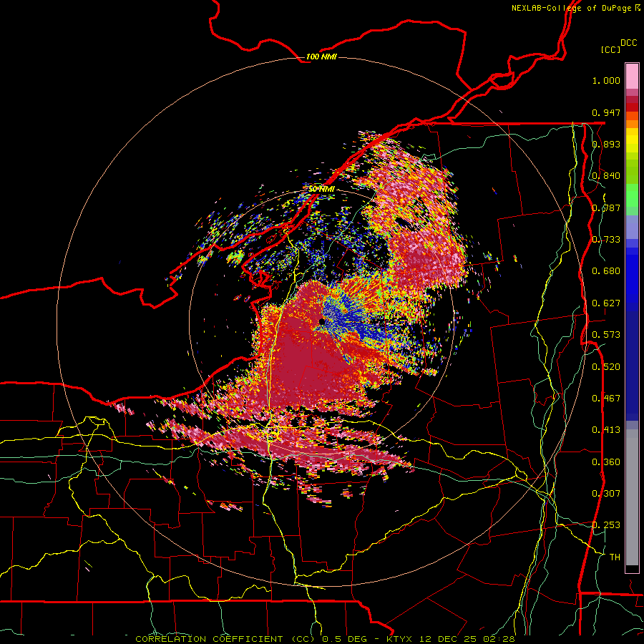Viewport: 644px width, 644px height.
Task: Click the [CC] legend header label
Action: click(610, 49)
